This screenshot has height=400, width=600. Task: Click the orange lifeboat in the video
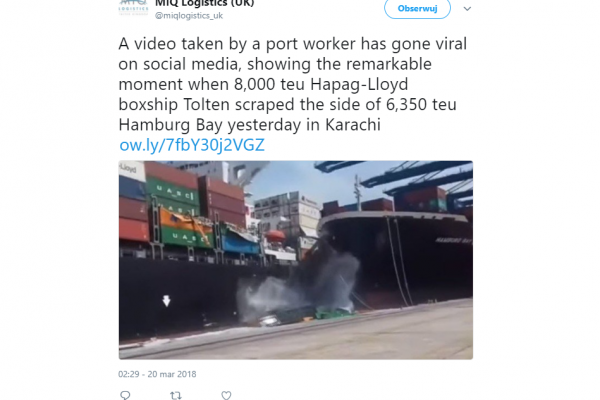point(275,236)
